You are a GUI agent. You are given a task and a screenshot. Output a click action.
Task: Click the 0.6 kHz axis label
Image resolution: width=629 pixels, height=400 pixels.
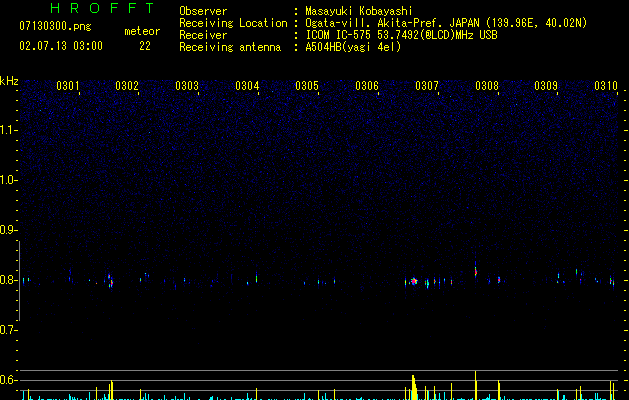8,380
